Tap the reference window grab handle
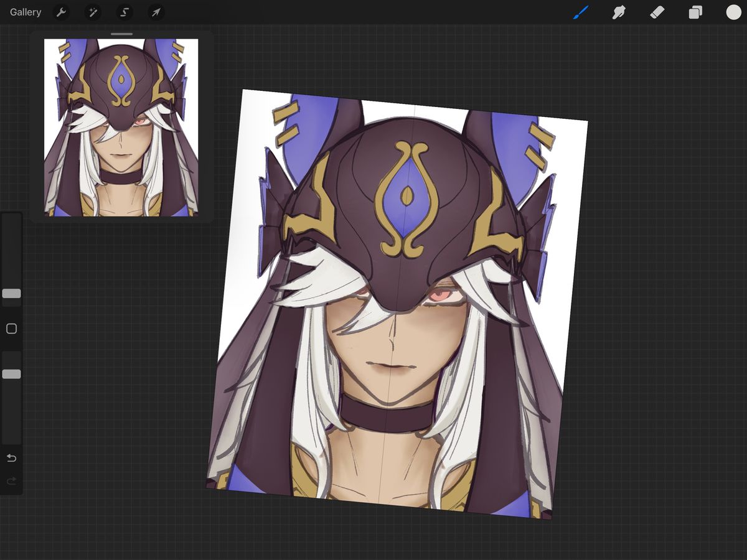 click(x=122, y=34)
